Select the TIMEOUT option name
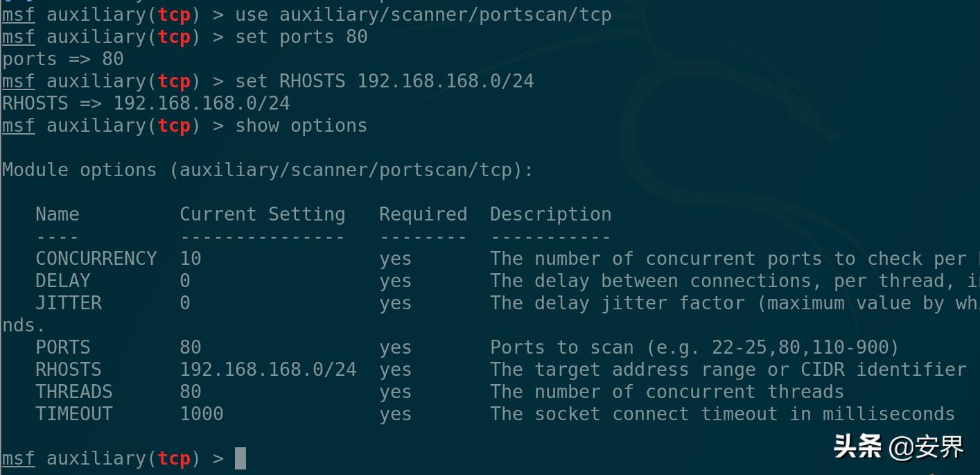980x475 pixels. click(x=74, y=414)
